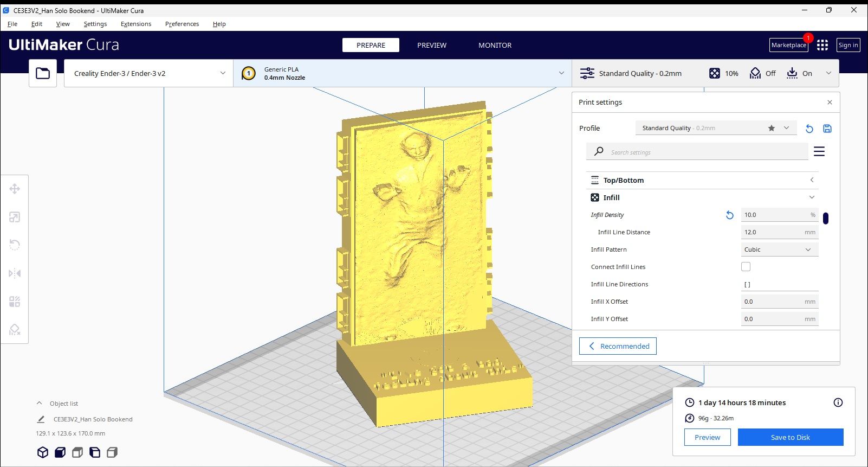This screenshot has height=467, width=868.
Task: Switch to Recommended settings
Action: click(x=618, y=346)
